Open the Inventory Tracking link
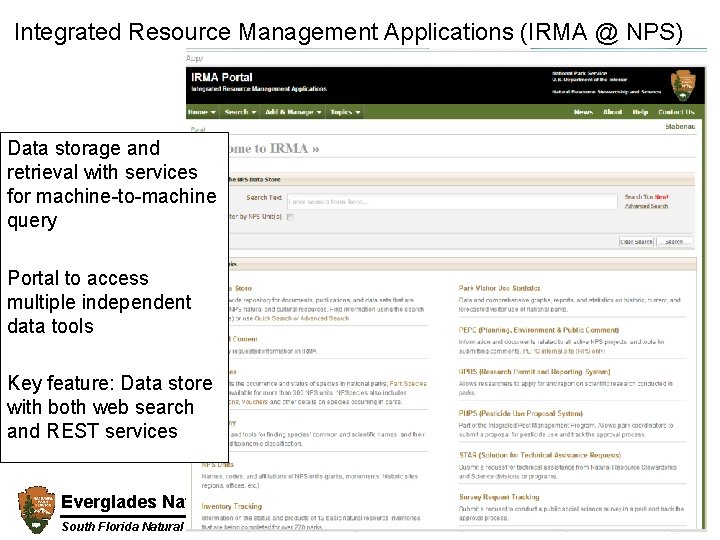 [231, 506]
